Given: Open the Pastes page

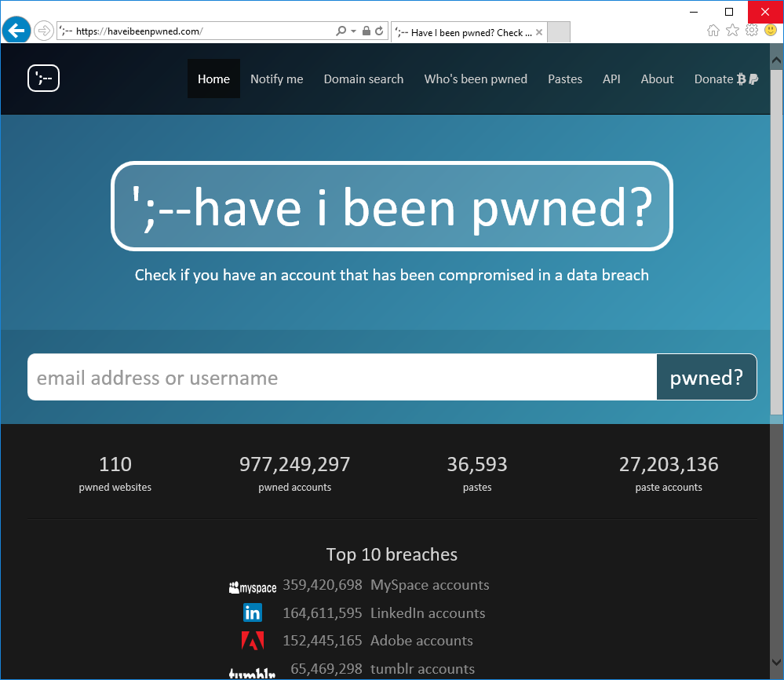Looking at the screenshot, I should click(x=565, y=79).
